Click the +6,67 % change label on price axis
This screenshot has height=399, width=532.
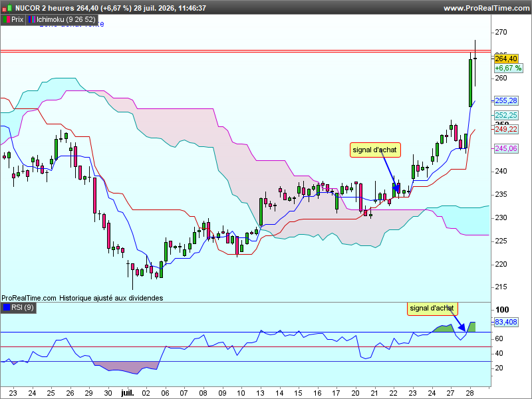tap(508, 68)
